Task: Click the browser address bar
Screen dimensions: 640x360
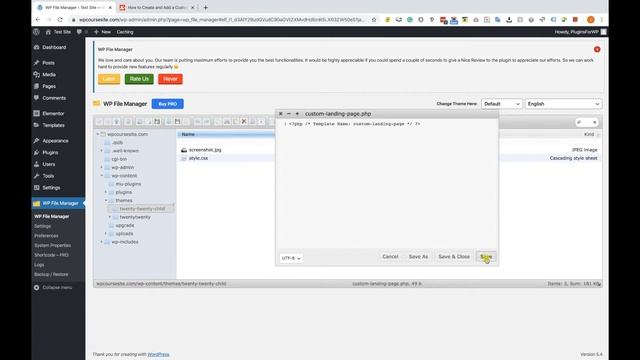Action: pyautogui.click(x=222, y=20)
